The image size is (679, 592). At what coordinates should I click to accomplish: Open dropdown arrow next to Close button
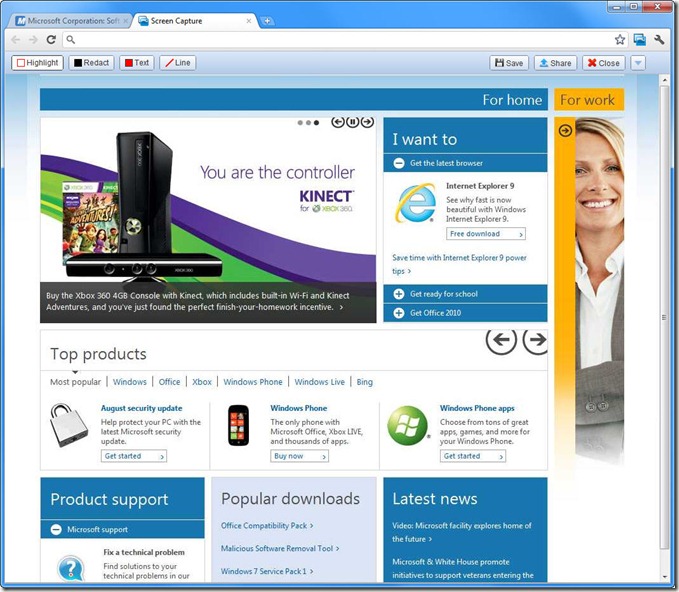[x=638, y=63]
